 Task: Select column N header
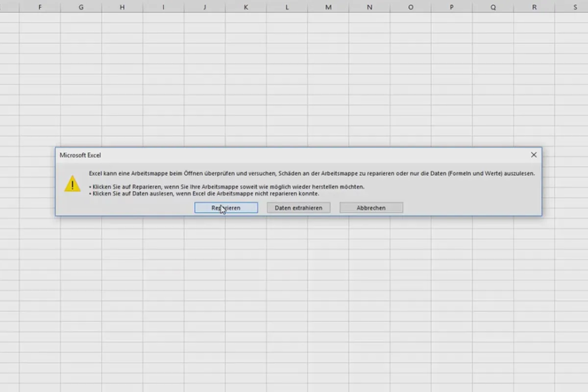[x=369, y=7]
